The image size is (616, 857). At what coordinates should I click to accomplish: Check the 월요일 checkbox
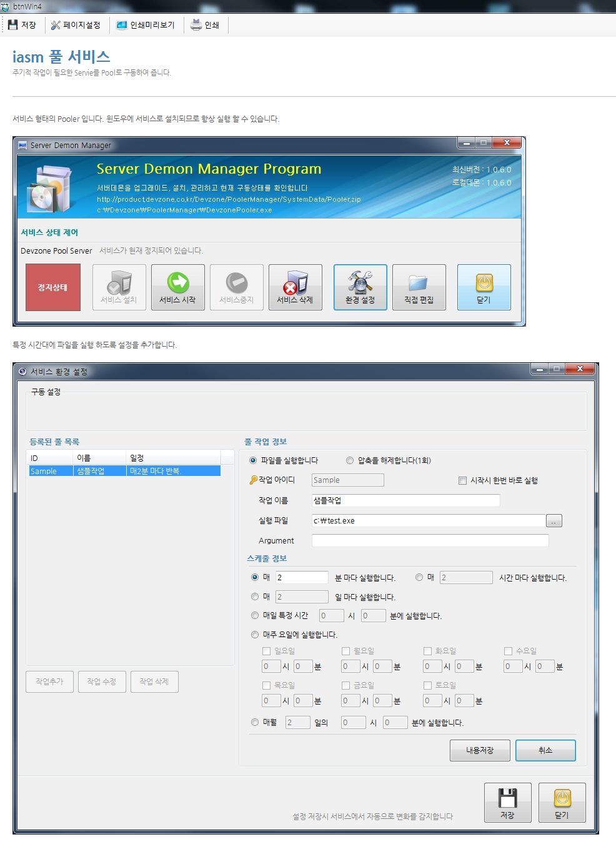(345, 651)
